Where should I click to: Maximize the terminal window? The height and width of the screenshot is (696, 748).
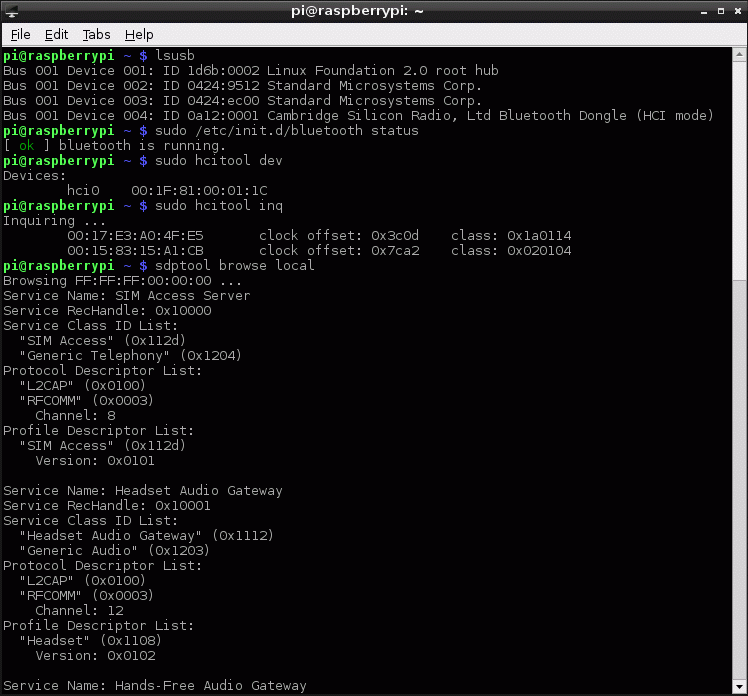coord(716,11)
